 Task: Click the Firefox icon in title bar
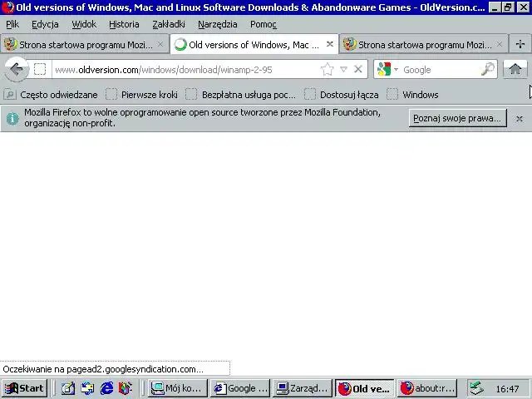pos(7,7)
